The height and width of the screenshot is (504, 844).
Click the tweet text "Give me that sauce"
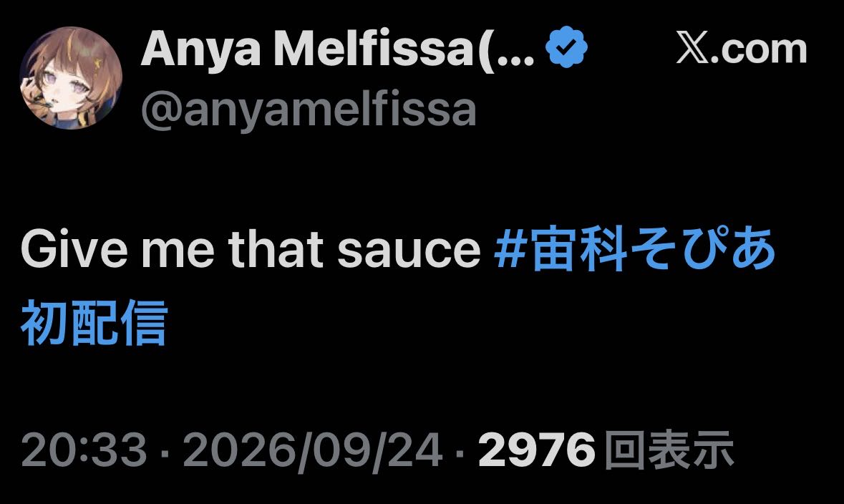point(251,249)
